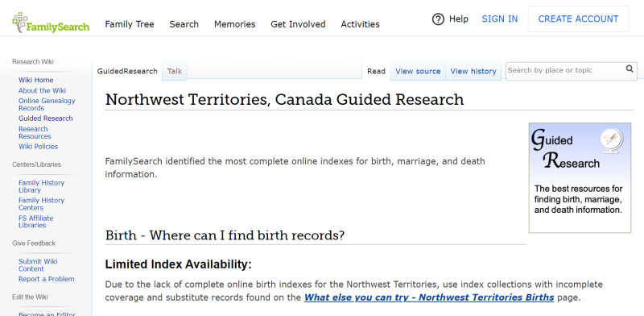Open Online Genealogy Records link
Viewport: 644px width, 316px height.
[47, 104]
